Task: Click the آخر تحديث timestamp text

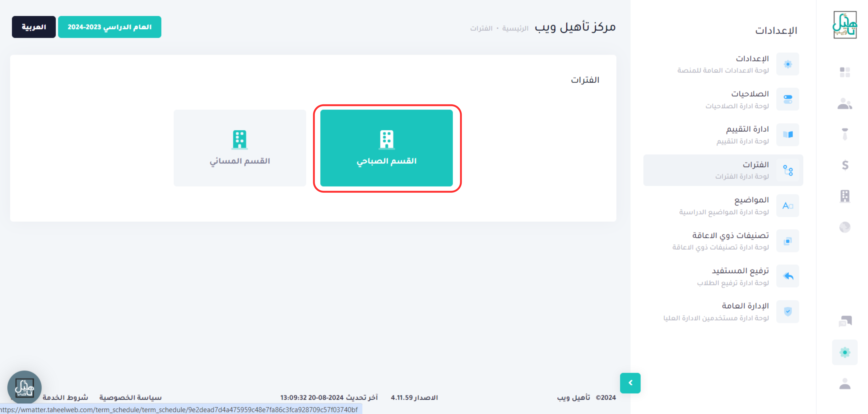Action: pyautogui.click(x=329, y=398)
